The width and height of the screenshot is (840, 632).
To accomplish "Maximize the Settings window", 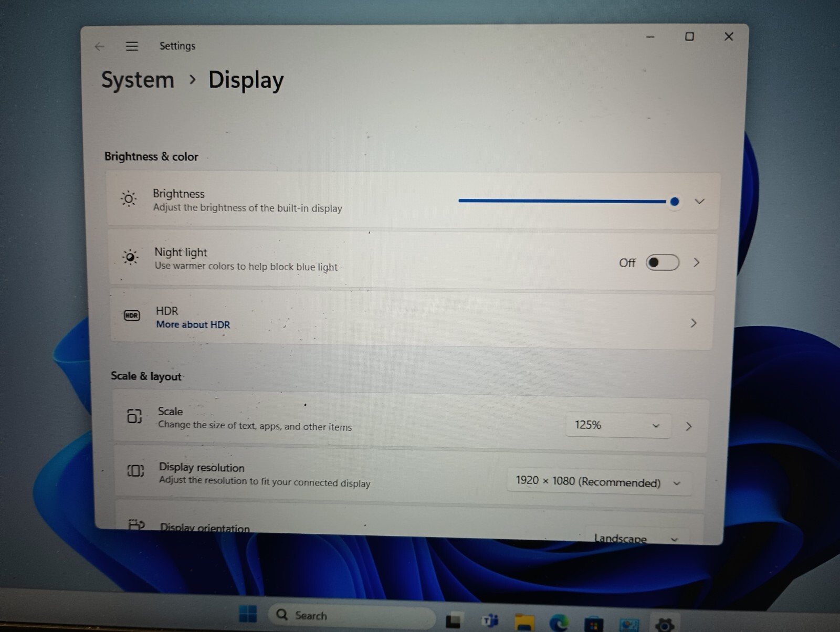I will pos(689,36).
